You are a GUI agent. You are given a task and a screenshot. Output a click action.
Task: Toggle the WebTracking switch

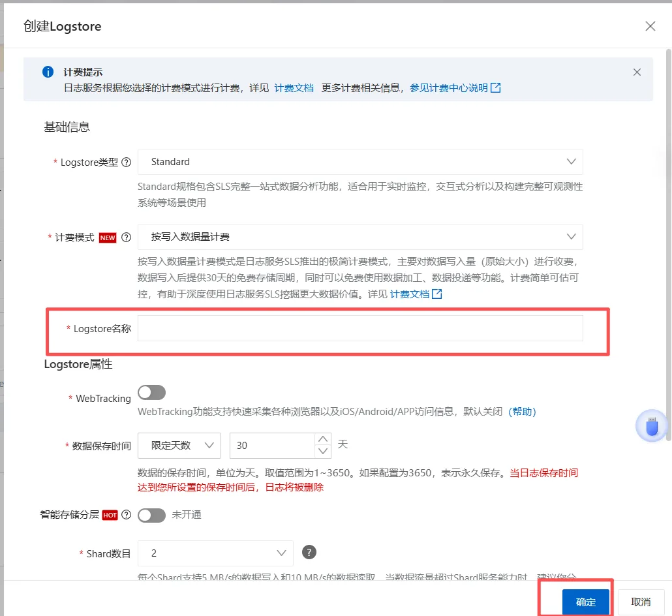(x=152, y=392)
